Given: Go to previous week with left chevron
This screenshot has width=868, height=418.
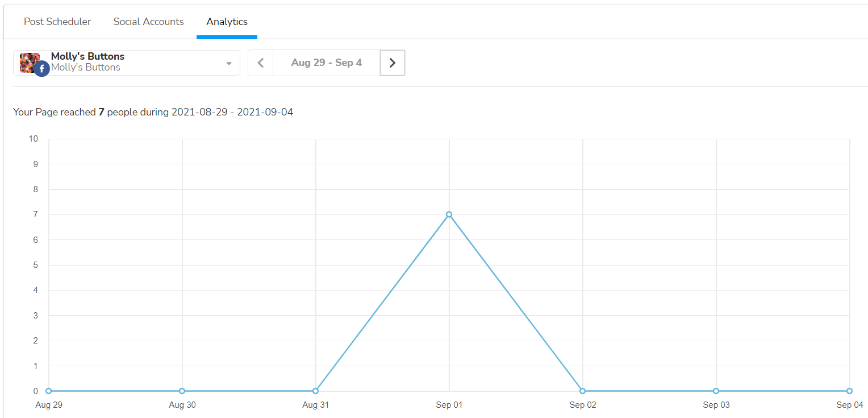Looking at the screenshot, I should pos(261,63).
